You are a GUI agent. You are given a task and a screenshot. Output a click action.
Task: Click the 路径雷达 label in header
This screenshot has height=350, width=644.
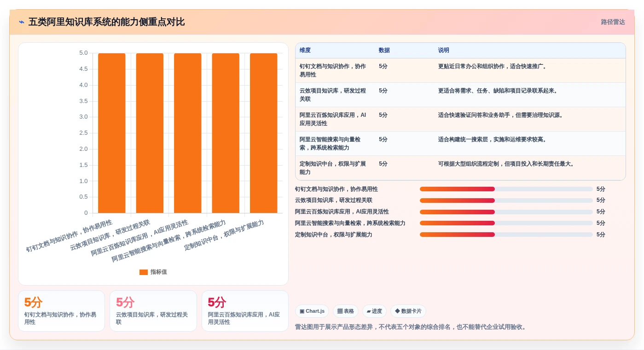[613, 22]
